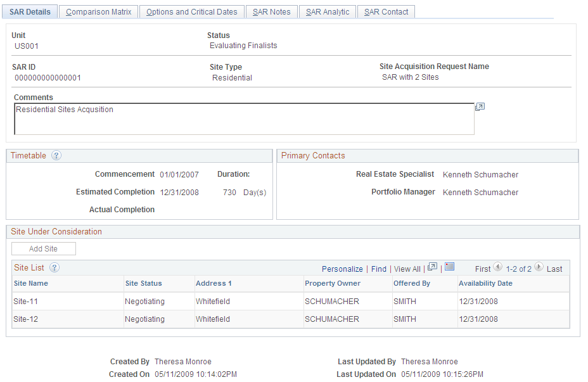Click View All in the Site List header

click(407, 269)
